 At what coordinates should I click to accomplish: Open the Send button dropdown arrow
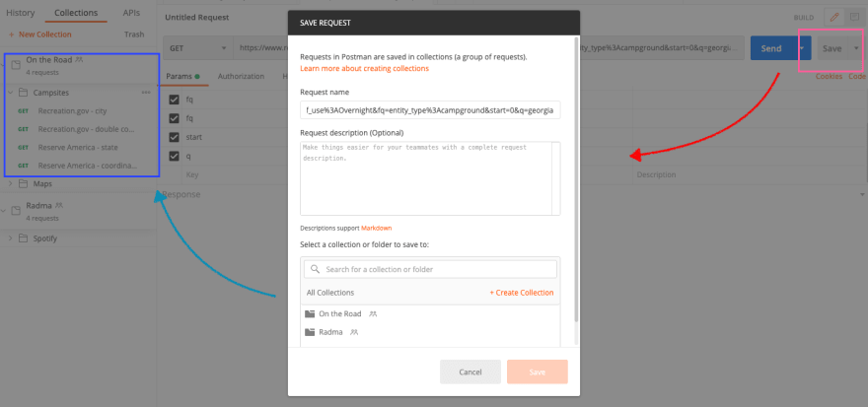tap(802, 48)
